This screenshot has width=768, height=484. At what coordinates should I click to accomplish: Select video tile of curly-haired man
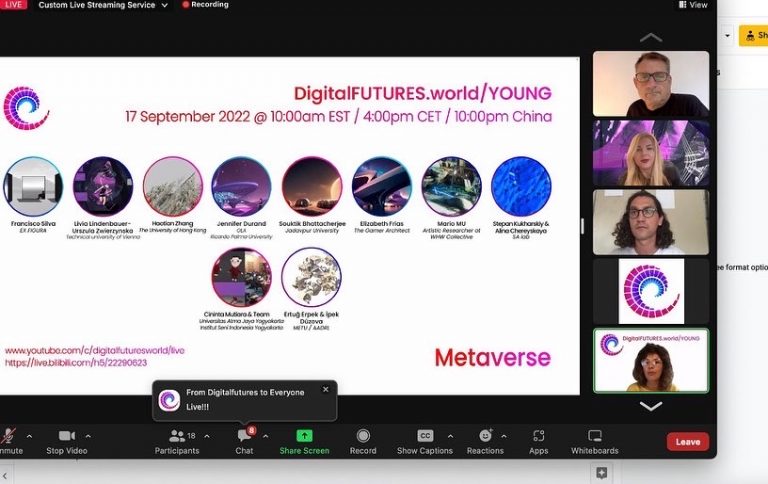coord(651,222)
